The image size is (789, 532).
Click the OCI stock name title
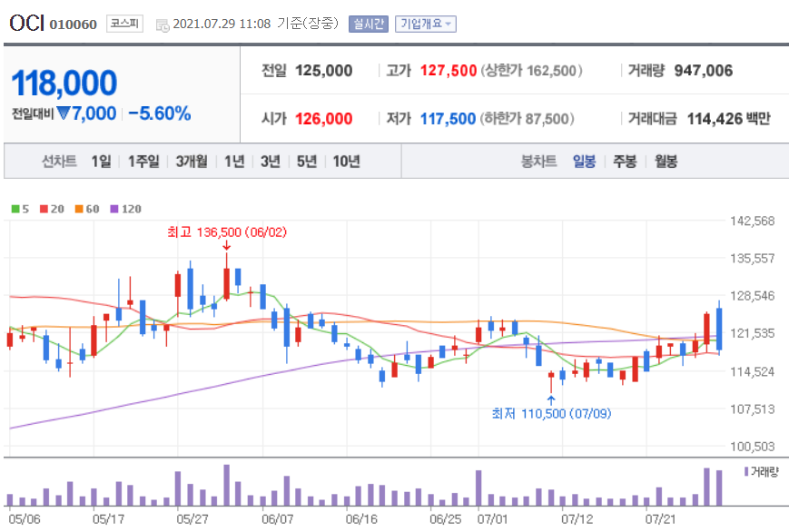pyautogui.click(x=26, y=24)
